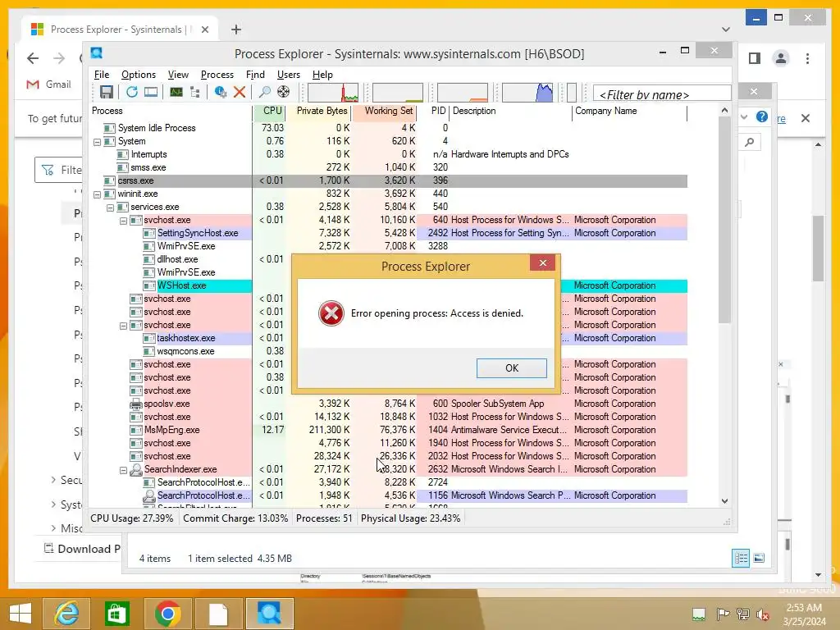
Task: Sort by the Working Set column header
Action: [x=385, y=111]
